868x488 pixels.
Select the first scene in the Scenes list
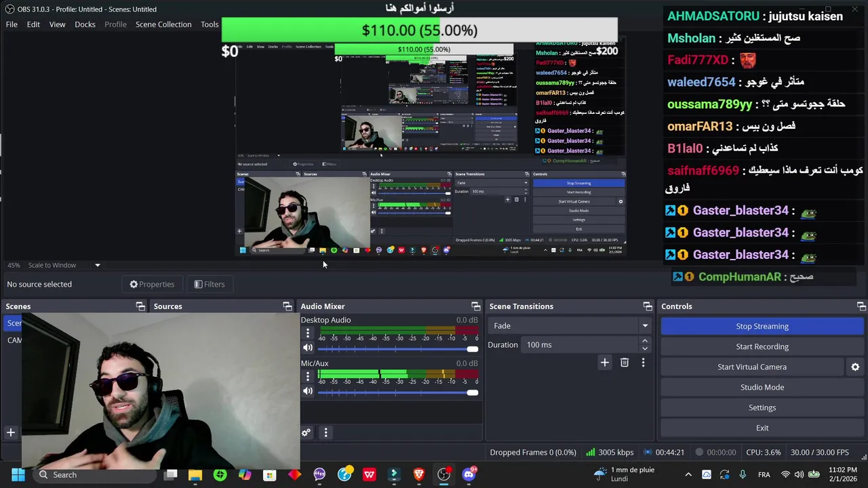(14, 323)
